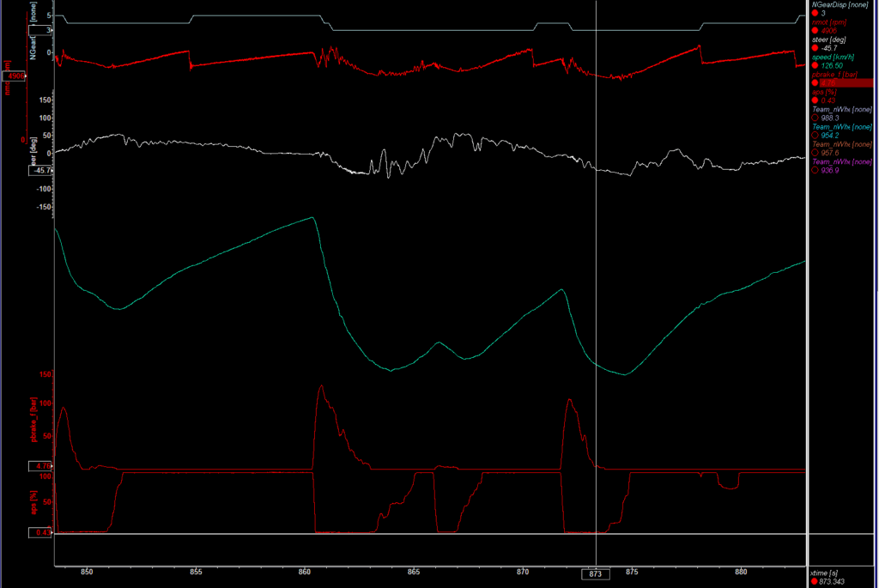Image resolution: width=879 pixels, height=588 pixels.
Task: Click the 4906 nmot axis value box
Action: pyautogui.click(x=15, y=76)
